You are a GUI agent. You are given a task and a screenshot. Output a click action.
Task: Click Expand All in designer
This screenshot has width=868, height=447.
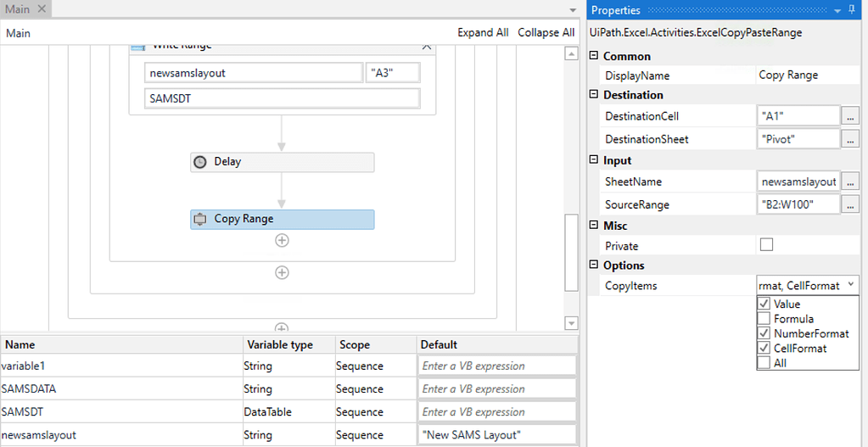483,33
